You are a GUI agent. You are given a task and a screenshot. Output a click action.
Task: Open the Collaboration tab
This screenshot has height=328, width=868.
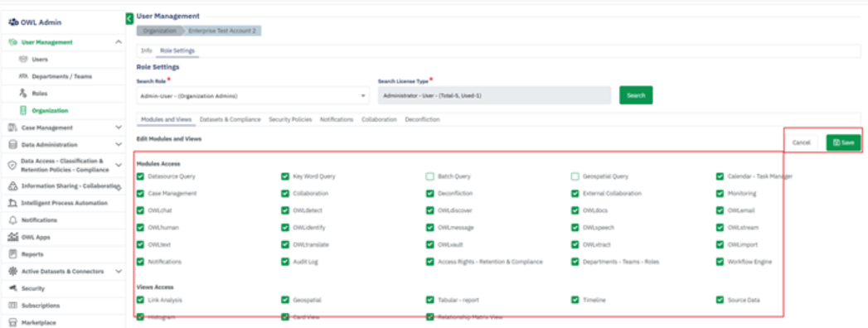coord(379,119)
